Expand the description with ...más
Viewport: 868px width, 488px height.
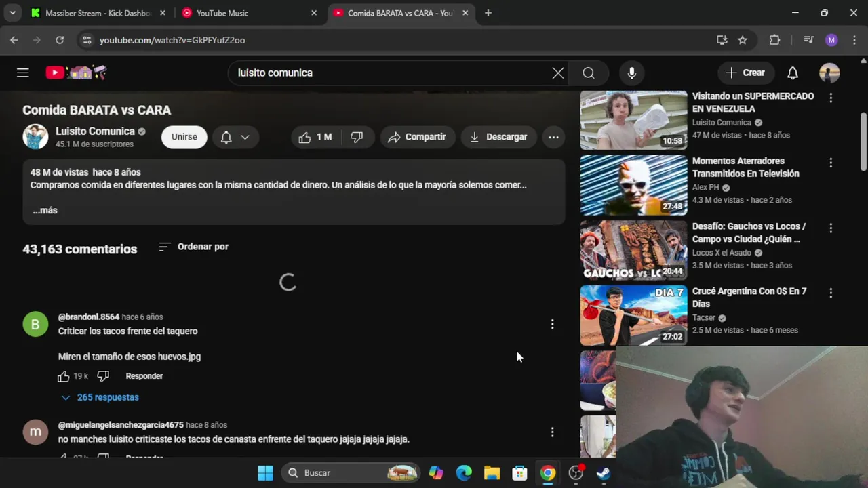click(x=45, y=210)
